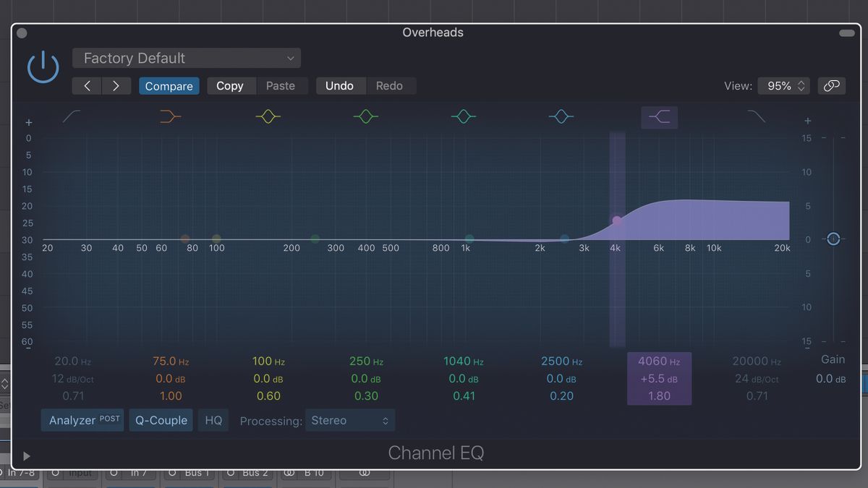This screenshot has height=488, width=868.
Task: Open the Processing Stereo dropdown
Action: tap(350, 419)
